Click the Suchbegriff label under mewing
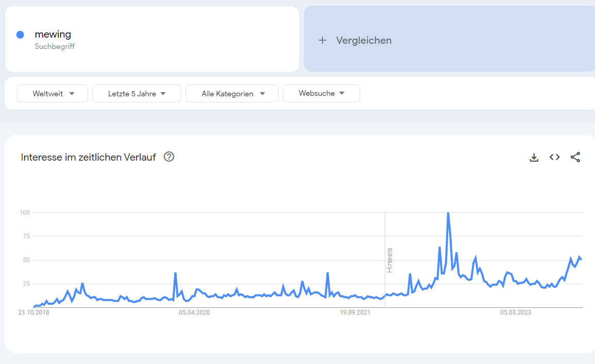Viewport: 595px width, 364px height. [x=55, y=46]
